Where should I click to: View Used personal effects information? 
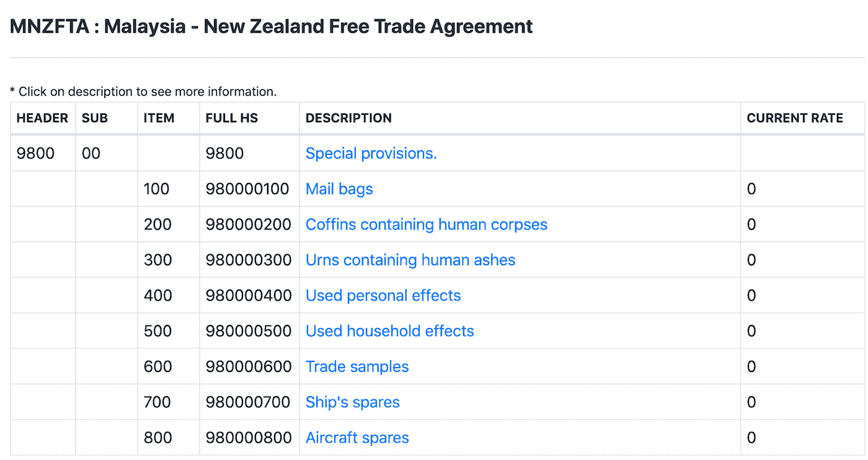tap(383, 296)
